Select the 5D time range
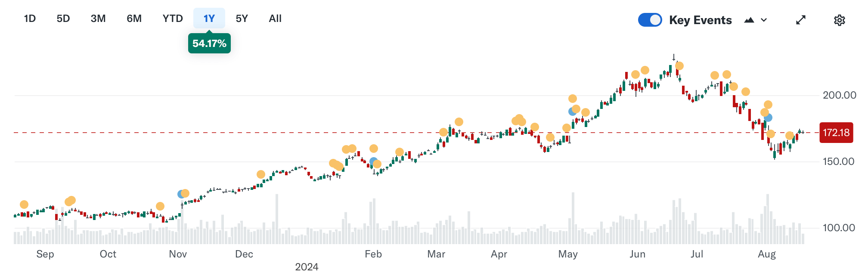This screenshot has width=868, height=279. [63, 19]
